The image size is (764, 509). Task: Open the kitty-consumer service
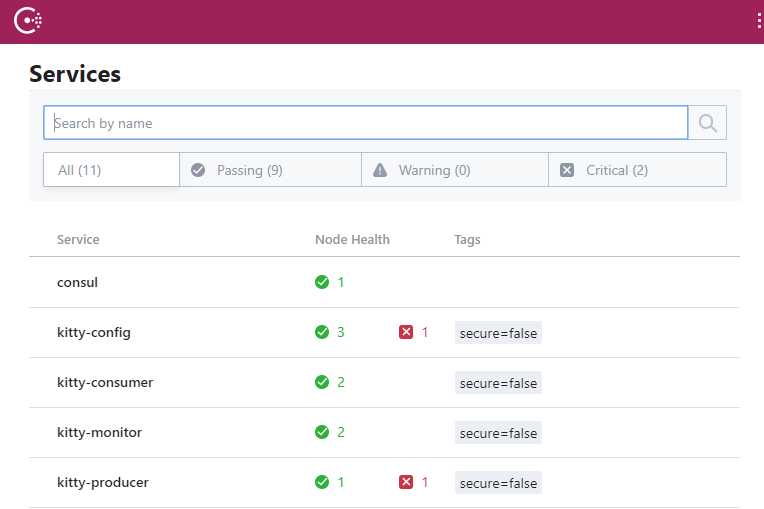pos(105,382)
